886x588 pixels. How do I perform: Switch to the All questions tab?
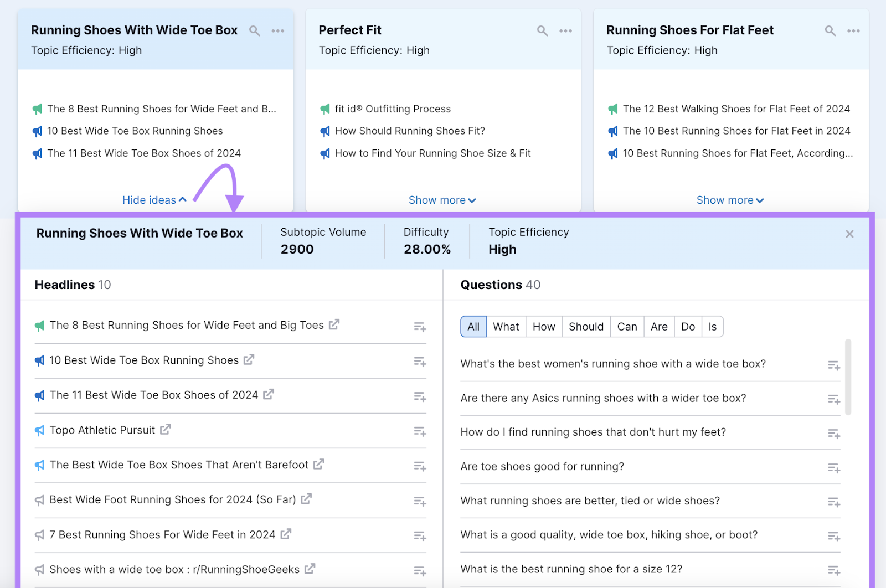473,326
